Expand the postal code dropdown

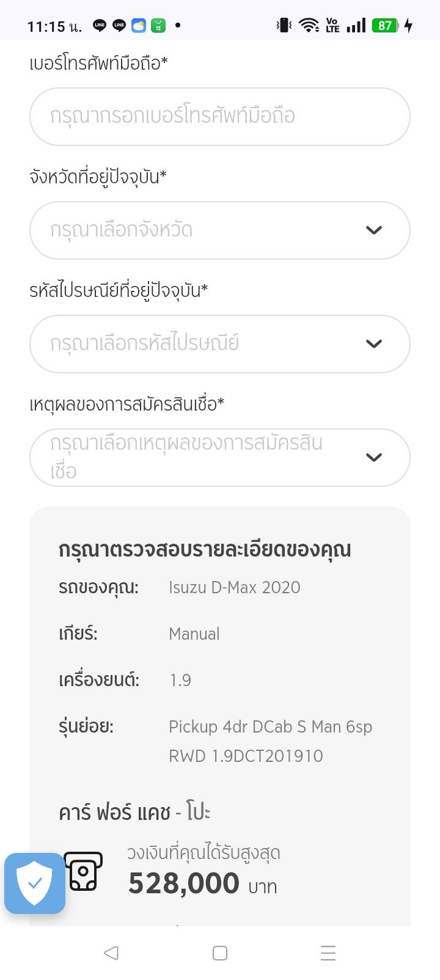click(219, 344)
